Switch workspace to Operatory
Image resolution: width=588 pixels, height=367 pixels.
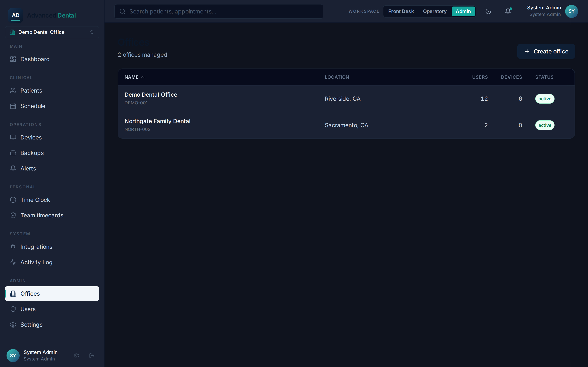[435, 11]
